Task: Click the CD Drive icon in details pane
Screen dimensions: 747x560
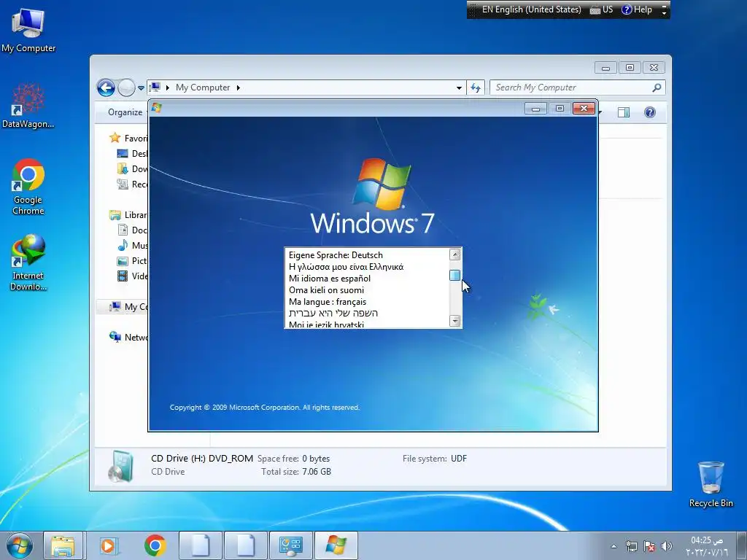Action: [x=120, y=466]
